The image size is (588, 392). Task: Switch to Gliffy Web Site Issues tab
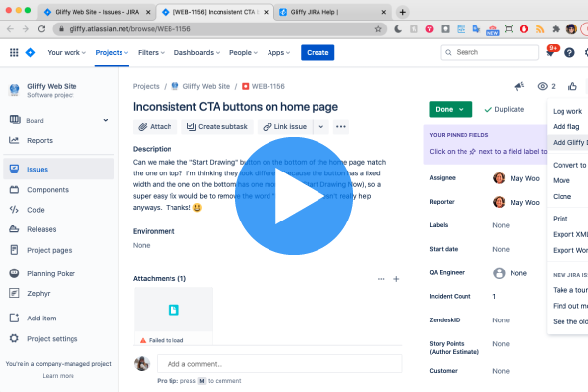click(97, 12)
